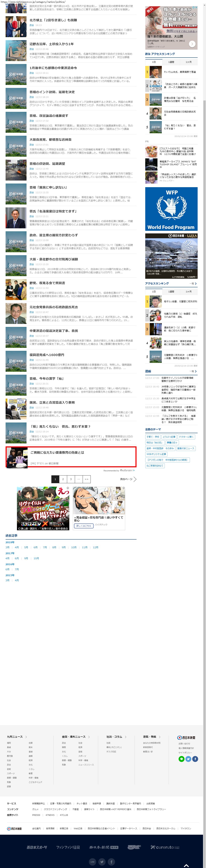
Task: Click the 子育て・学校 theme tag
Action: [153, 437]
